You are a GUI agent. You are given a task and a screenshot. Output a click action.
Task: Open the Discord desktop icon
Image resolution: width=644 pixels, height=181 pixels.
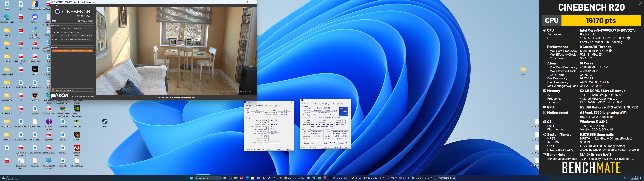tap(35, 19)
